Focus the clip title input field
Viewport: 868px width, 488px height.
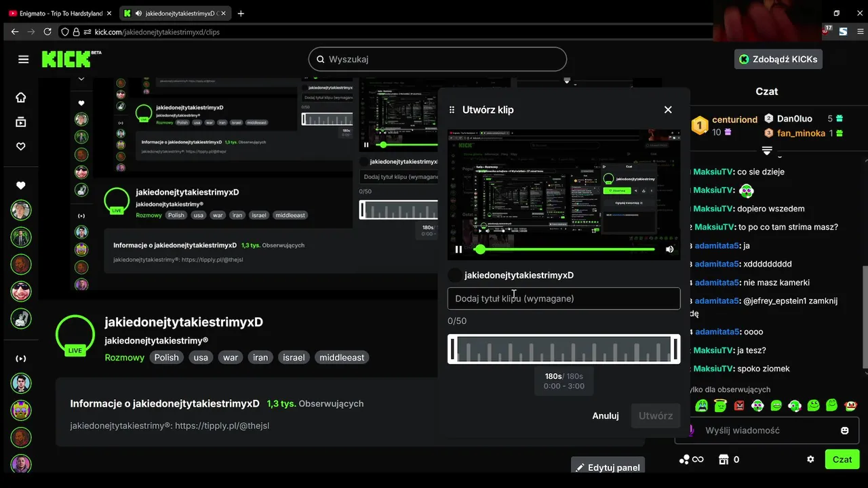pyautogui.click(x=564, y=298)
